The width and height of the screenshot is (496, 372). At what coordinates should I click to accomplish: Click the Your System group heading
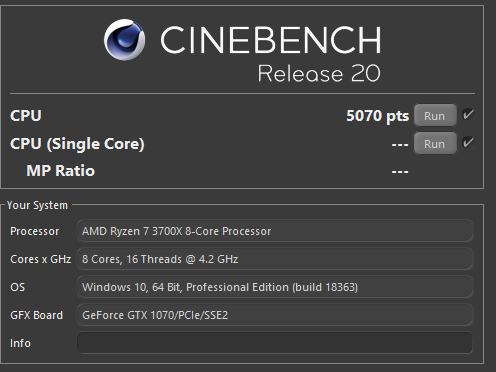pyautogui.click(x=37, y=205)
